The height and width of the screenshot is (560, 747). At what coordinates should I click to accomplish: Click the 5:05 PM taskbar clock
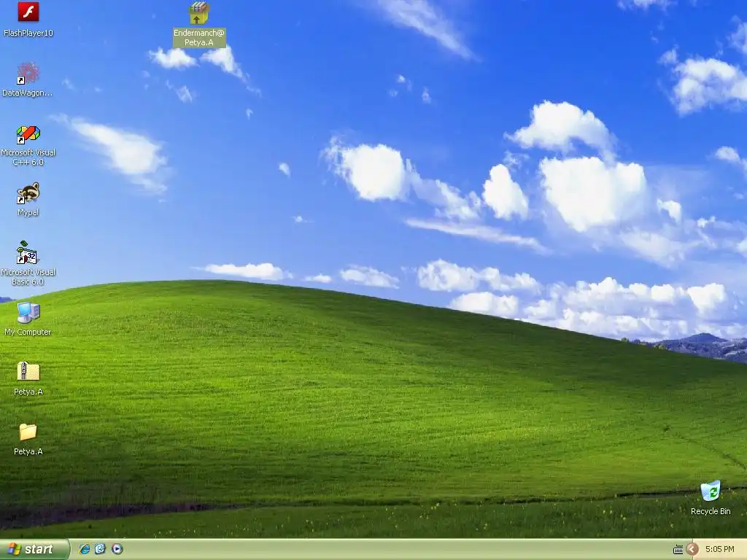tap(719, 549)
